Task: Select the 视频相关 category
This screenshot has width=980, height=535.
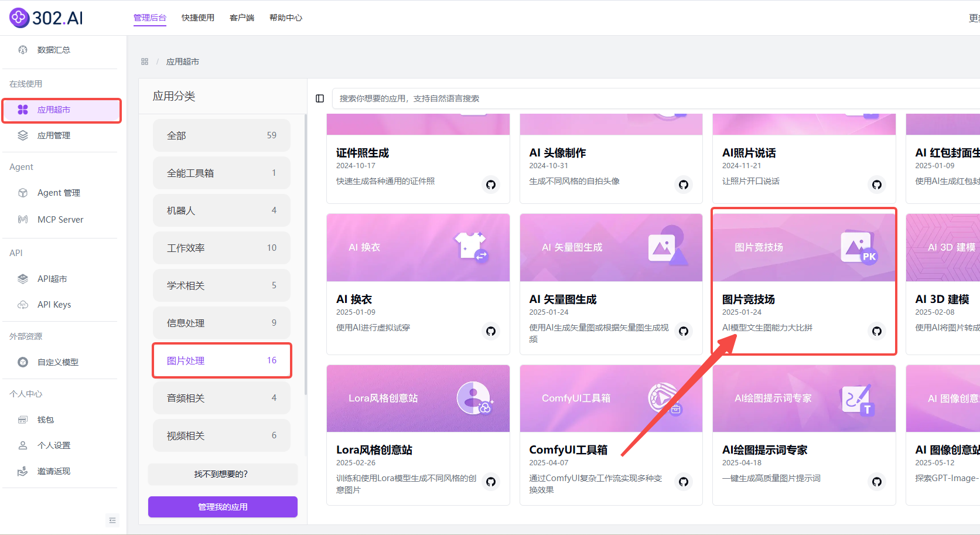Action: [221, 435]
